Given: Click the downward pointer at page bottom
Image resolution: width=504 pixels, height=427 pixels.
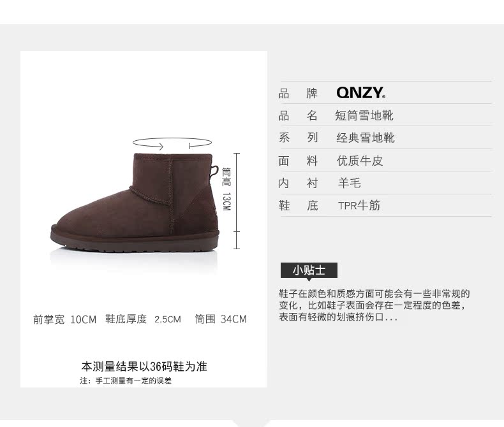Looking at the screenshot, I should (x=251, y=423).
